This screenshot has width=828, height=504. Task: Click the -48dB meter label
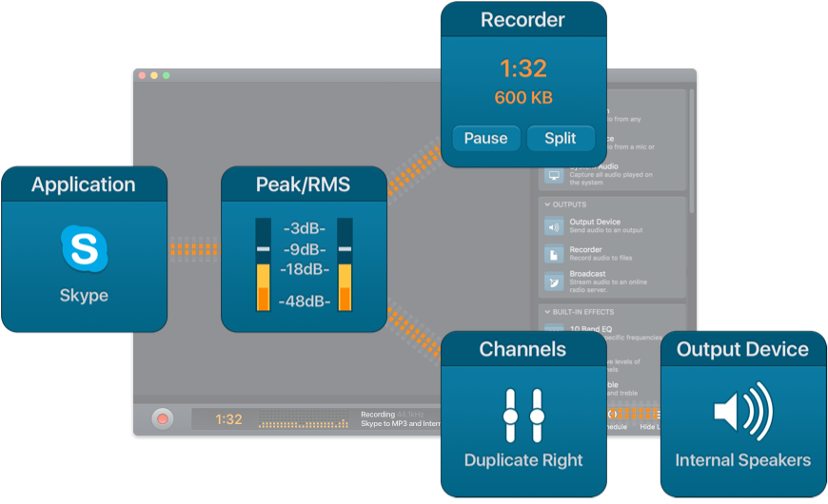[305, 301]
